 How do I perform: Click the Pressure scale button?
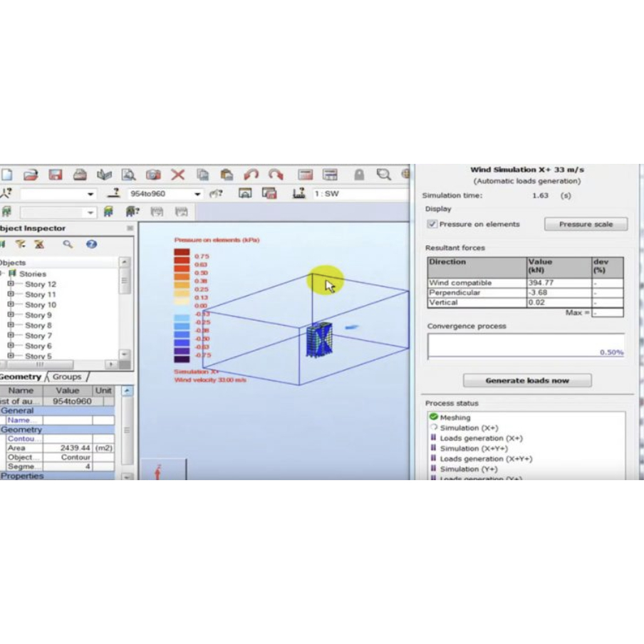[x=586, y=224]
